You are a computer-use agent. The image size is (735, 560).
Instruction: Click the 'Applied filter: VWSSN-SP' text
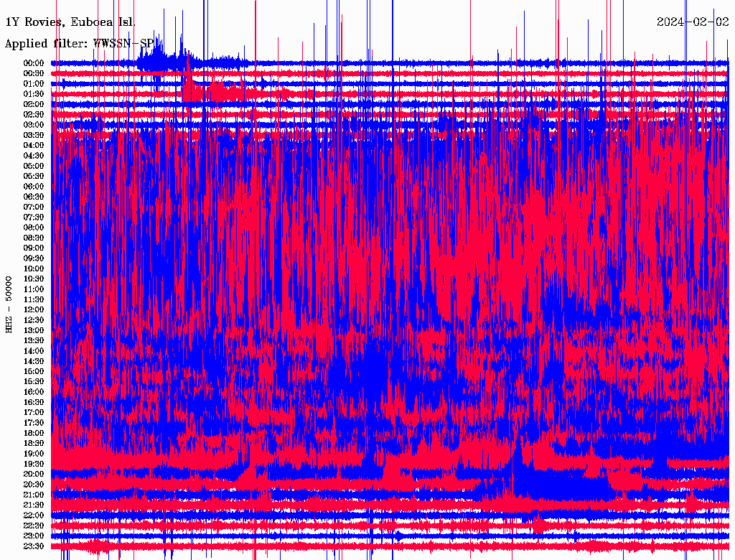click(79, 44)
